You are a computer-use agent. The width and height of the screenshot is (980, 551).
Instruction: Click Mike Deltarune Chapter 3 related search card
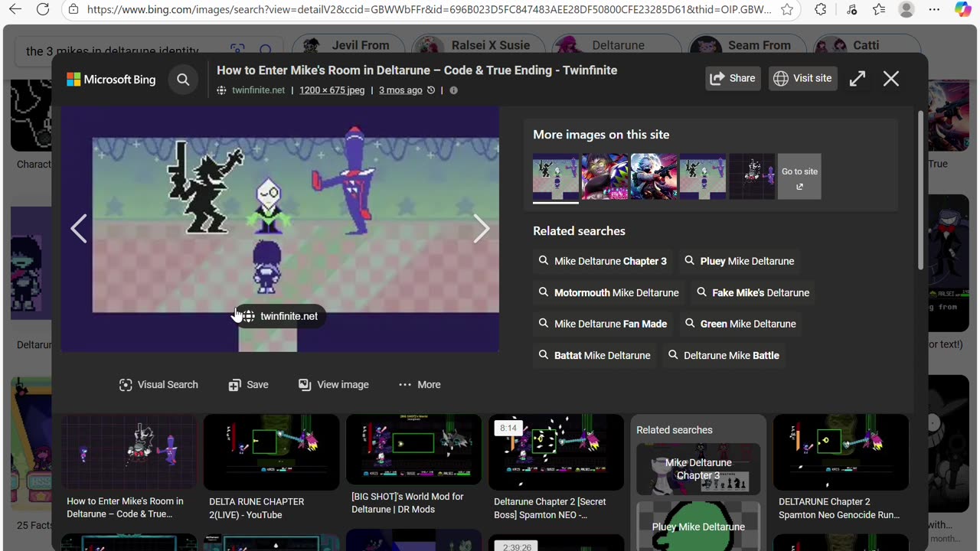coord(698,469)
